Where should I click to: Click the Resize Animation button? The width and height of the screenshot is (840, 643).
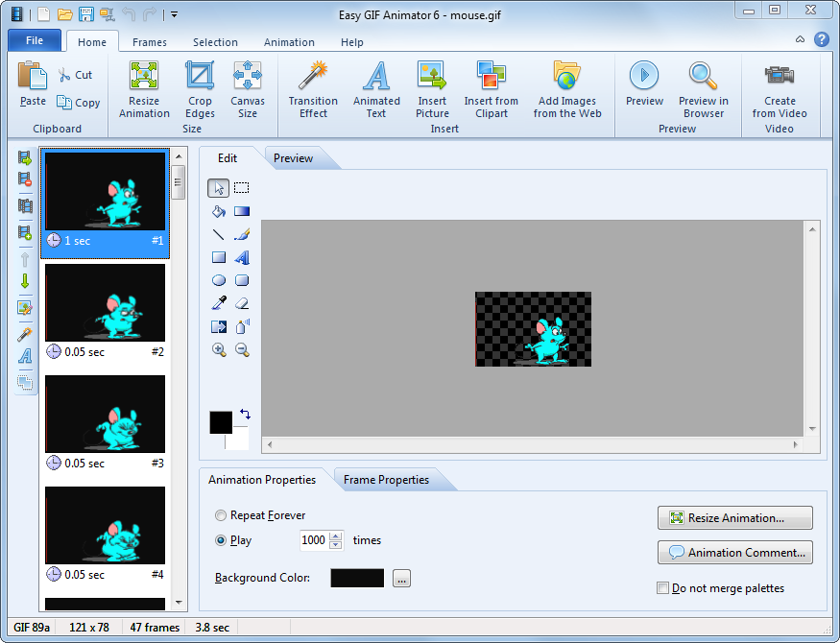pyautogui.click(x=734, y=517)
